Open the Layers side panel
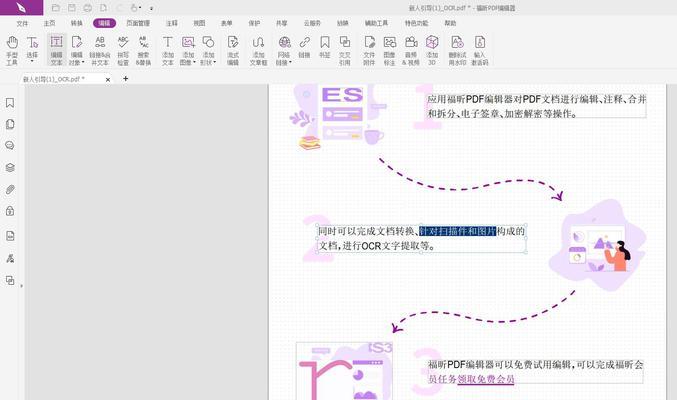 pos(10,168)
